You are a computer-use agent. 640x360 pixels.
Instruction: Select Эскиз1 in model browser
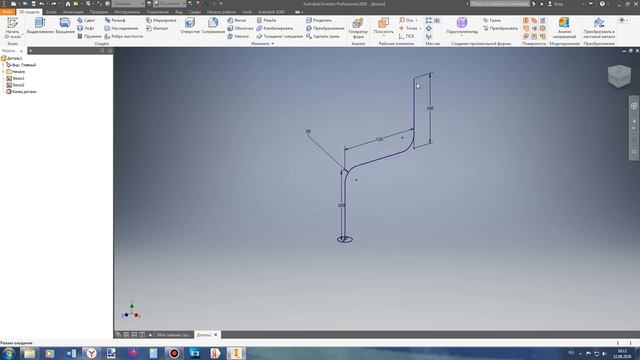coord(15,78)
